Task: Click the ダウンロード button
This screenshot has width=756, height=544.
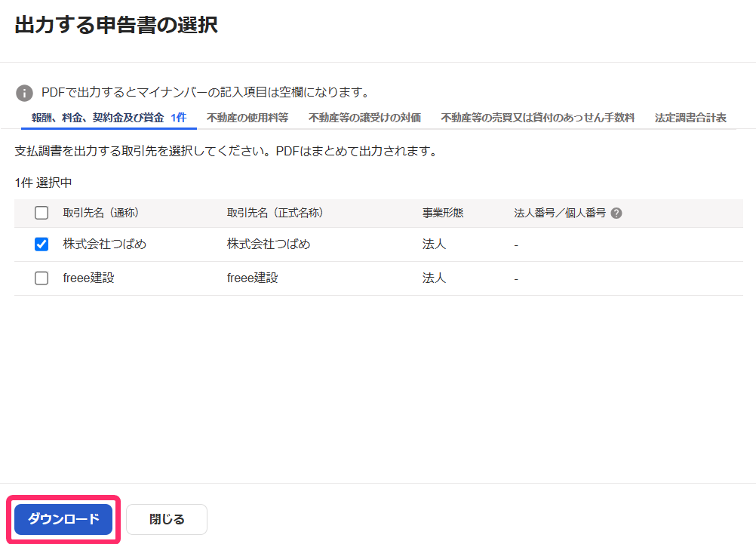Action: tap(63, 519)
